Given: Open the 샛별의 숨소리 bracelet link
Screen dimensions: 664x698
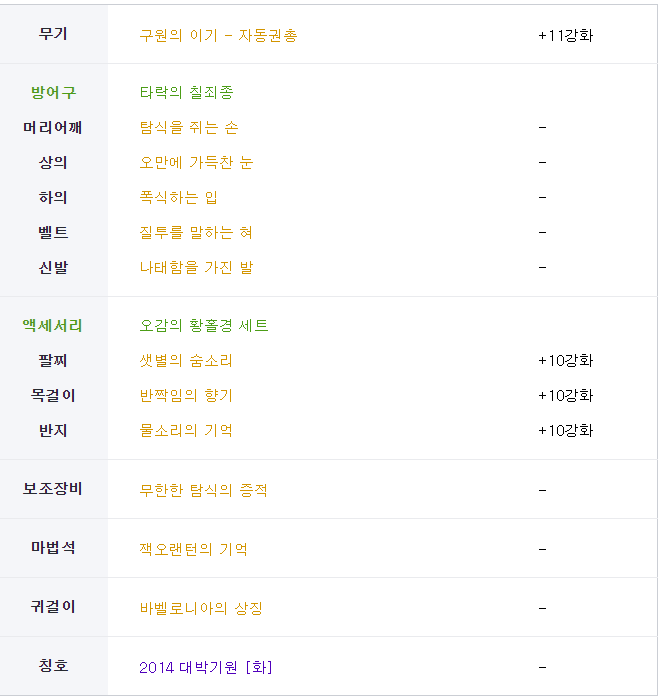Looking at the screenshot, I should click(x=186, y=361).
